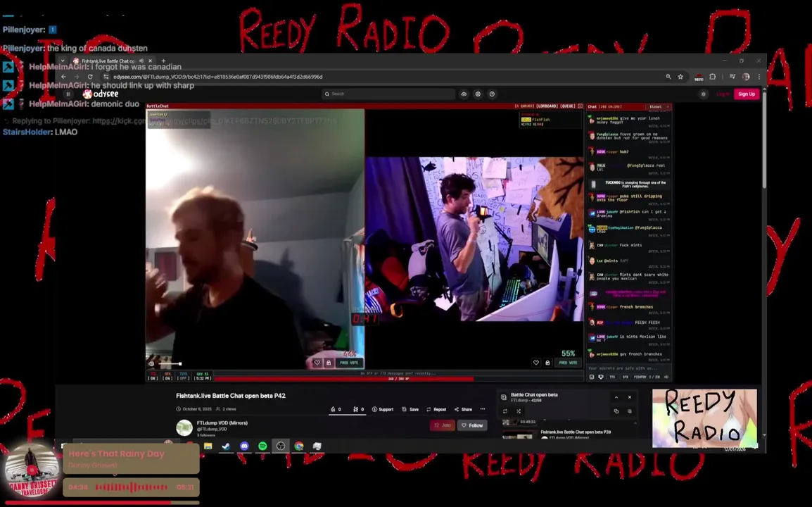Open the LDRBOARD tab in BattleChat
The height and width of the screenshot is (507, 812).
coord(547,106)
